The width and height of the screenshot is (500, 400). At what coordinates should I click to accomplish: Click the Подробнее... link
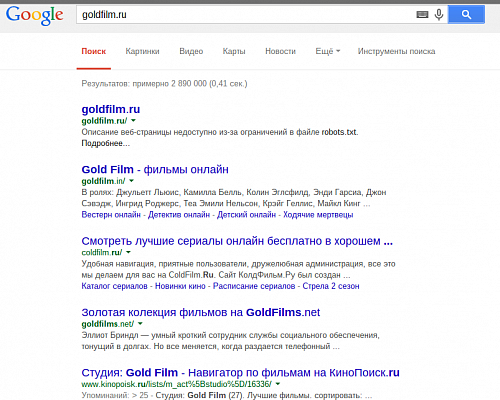(x=106, y=143)
